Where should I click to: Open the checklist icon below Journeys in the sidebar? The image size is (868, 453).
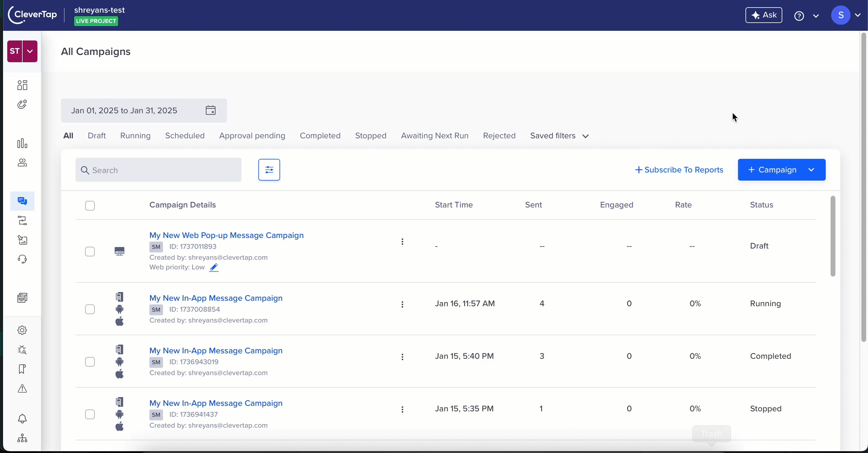pos(22,240)
